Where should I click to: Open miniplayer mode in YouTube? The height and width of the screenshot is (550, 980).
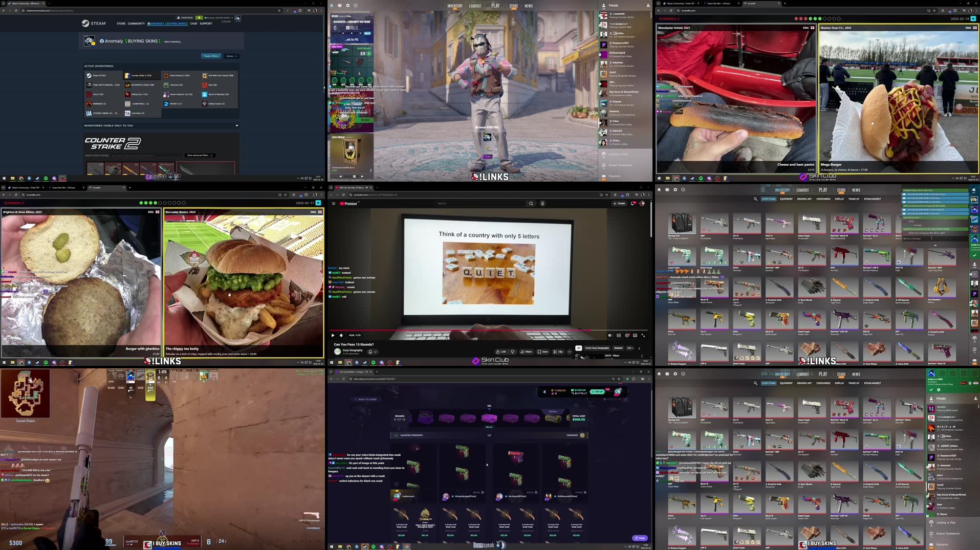tap(636, 335)
